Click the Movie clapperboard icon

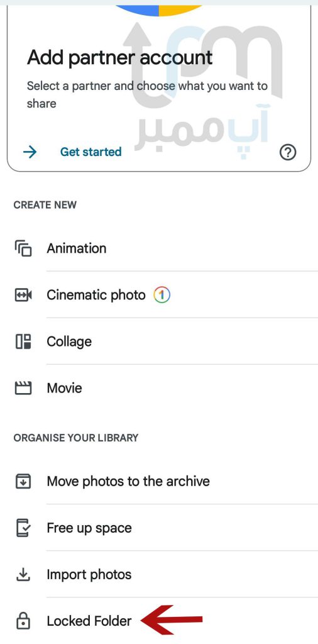23,388
